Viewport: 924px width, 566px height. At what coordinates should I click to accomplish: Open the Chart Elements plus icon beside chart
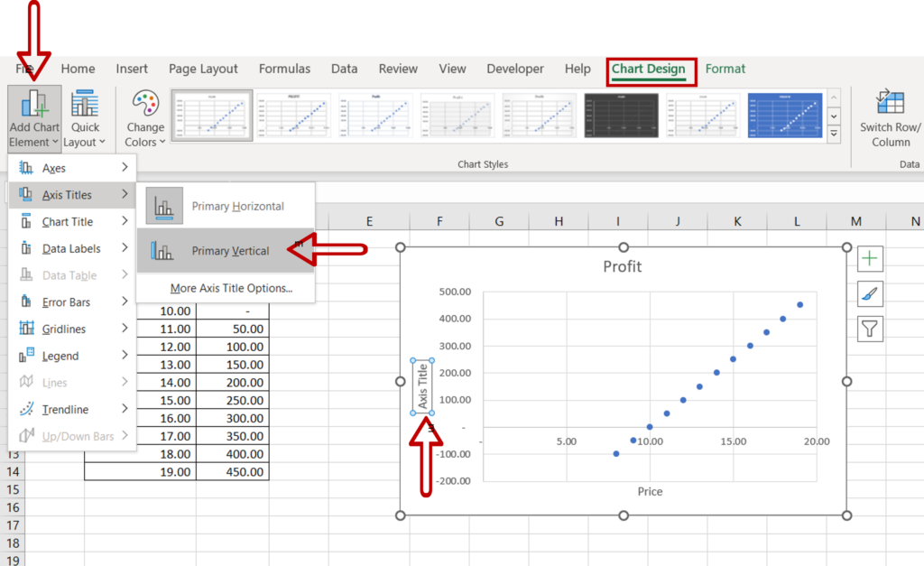coord(869,258)
